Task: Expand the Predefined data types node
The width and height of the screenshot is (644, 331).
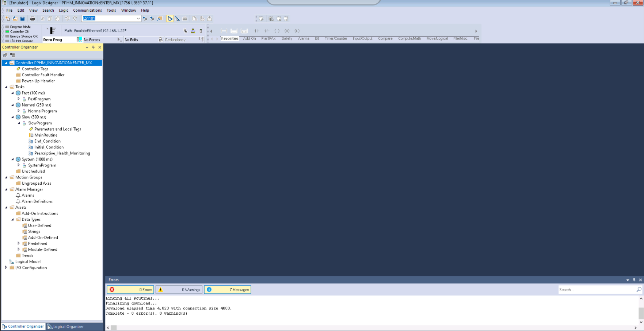Action: [19, 243]
